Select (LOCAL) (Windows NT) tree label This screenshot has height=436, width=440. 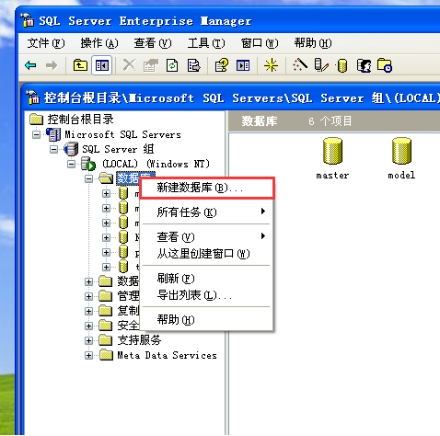click(x=156, y=164)
